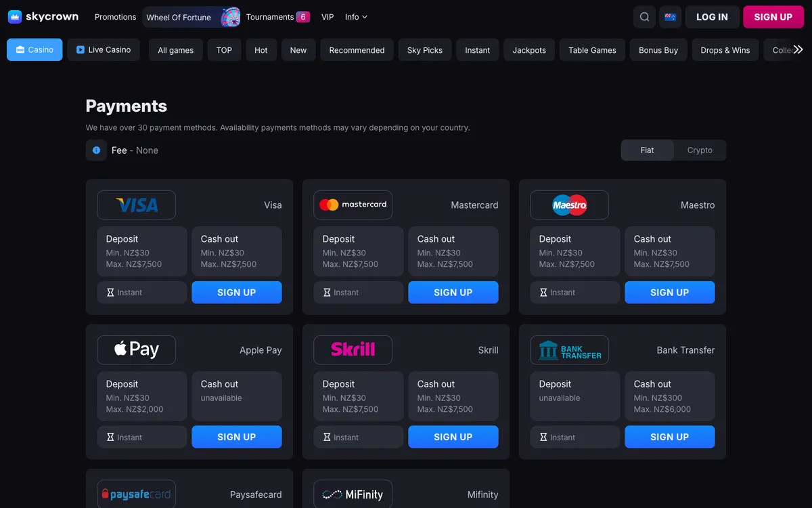The width and height of the screenshot is (812, 508).
Task: Click the LOG IN button
Action: tap(712, 17)
